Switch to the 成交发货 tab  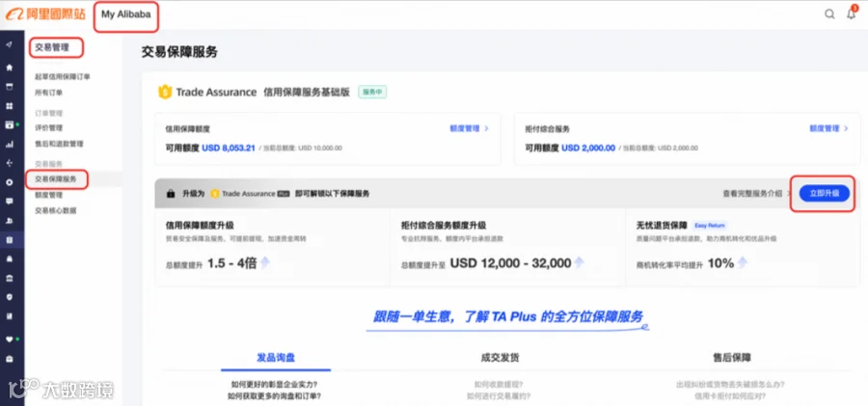click(x=500, y=358)
